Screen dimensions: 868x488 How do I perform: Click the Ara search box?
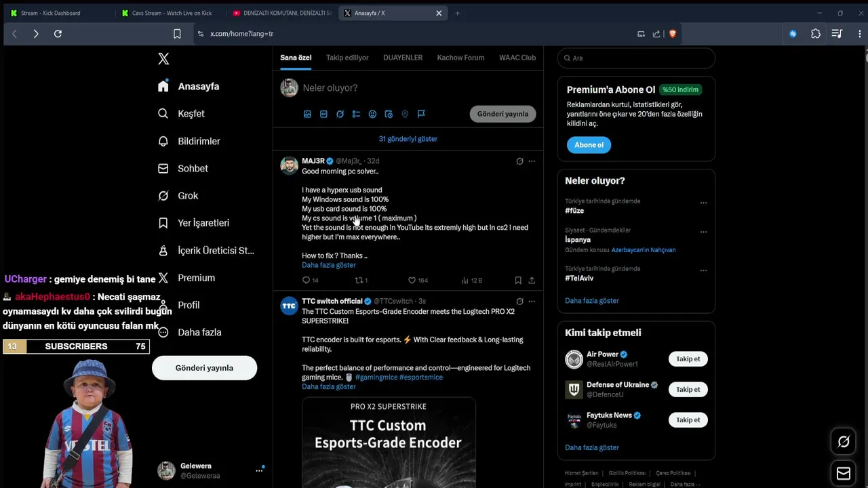pos(636,58)
